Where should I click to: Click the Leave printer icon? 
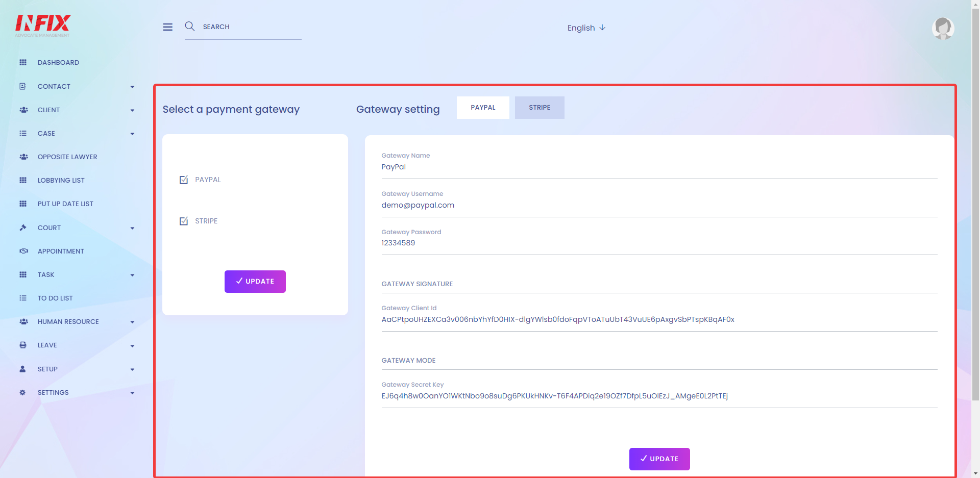click(x=23, y=345)
